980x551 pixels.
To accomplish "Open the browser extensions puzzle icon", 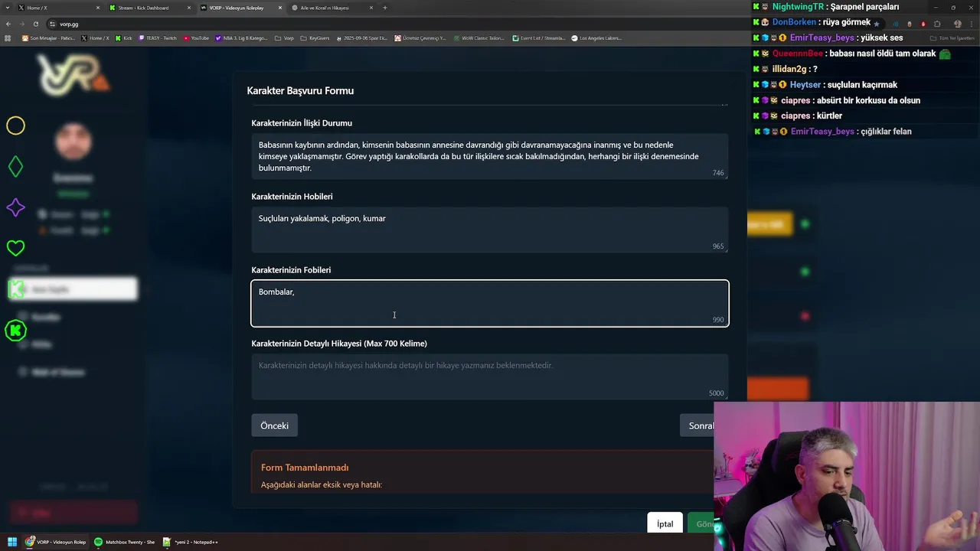I will tap(937, 24).
